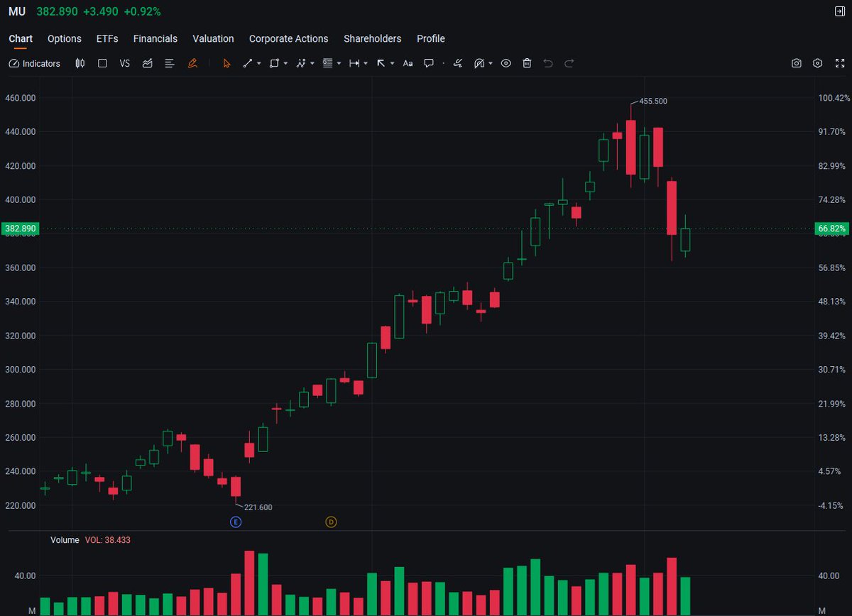Click the text lines list icon
Viewport: 852px width, 616px height.
pos(170,63)
